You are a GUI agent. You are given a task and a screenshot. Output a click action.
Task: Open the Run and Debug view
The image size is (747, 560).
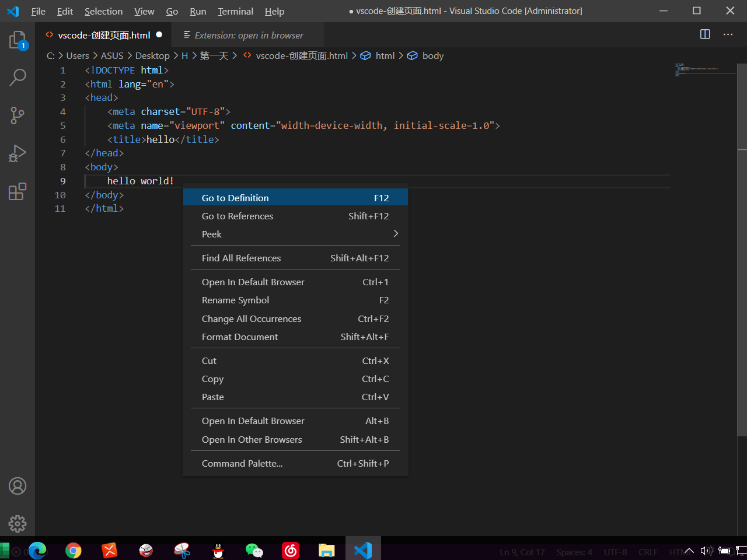click(x=18, y=153)
